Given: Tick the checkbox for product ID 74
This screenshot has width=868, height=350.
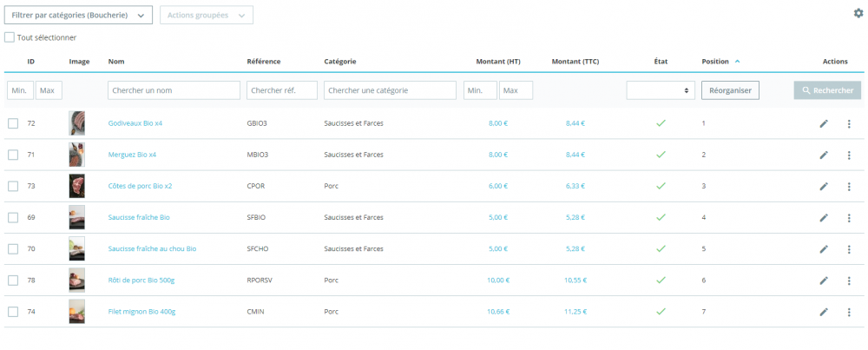Looking at the screenshot, I should [13, 311].
